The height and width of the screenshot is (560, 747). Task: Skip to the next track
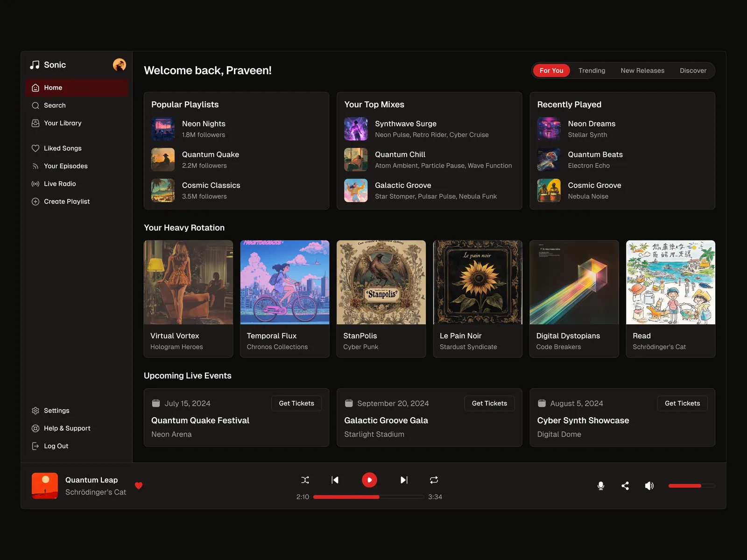404,480
